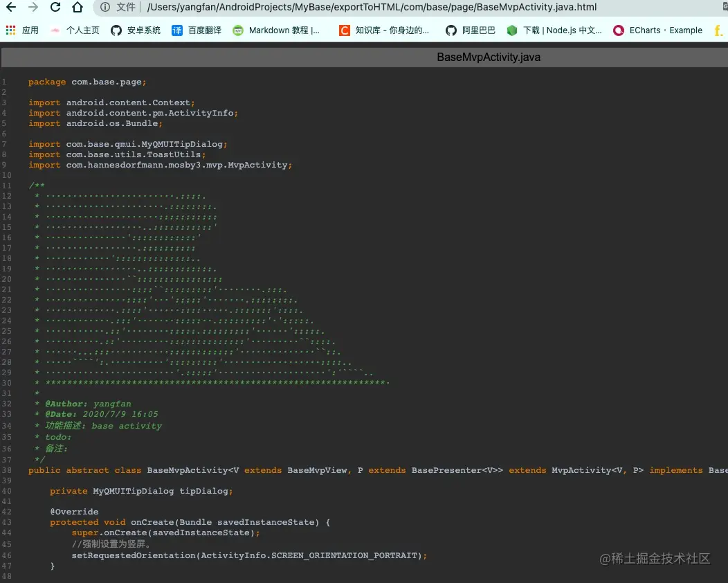The width and height of the screenshot is (728, 583).
Task: Click the '功能描述: base activity' comment
Action: pos(103,426)
